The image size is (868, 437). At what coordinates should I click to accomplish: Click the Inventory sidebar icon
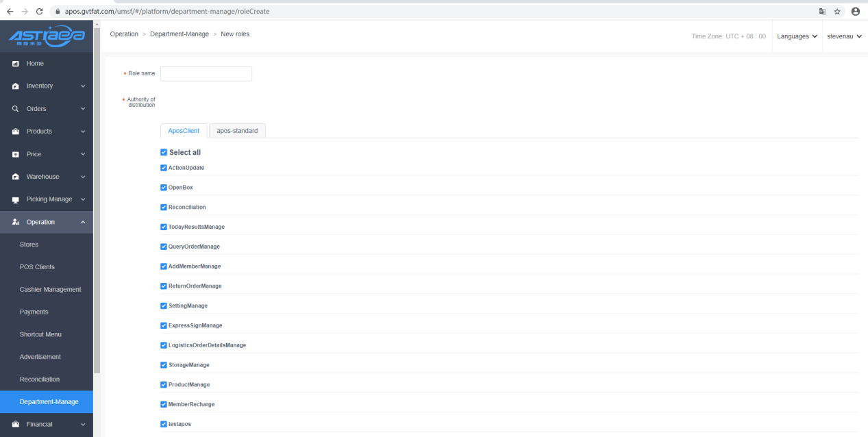tap(16, 86)
